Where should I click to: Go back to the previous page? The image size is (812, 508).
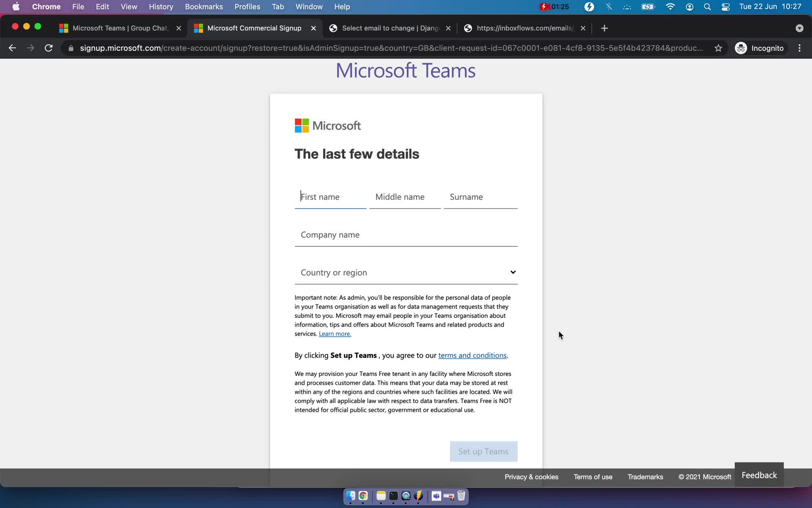[12, 48]
